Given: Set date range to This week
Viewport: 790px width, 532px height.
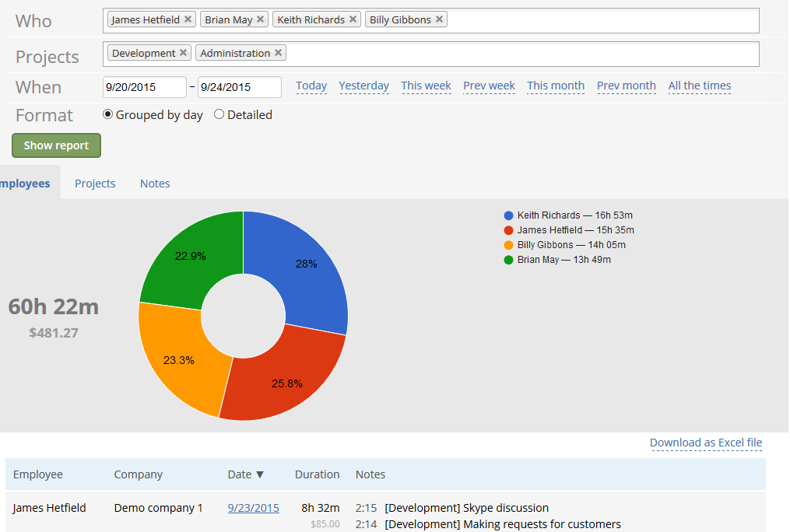Looking at the screenshot, I should pos(426,86).
